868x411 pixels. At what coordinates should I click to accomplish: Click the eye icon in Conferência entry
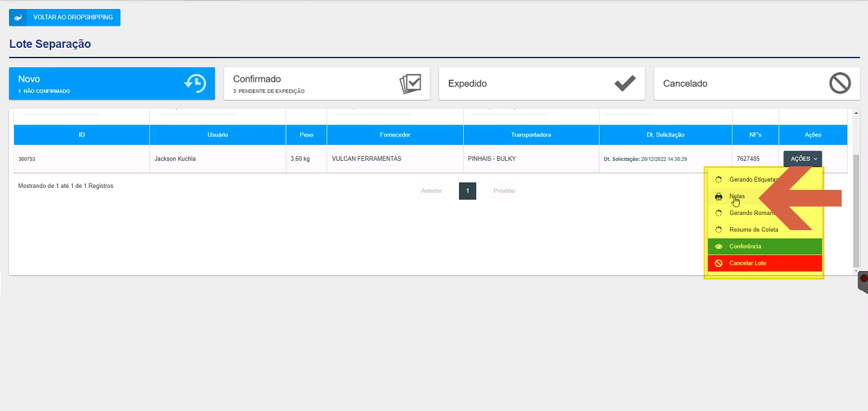point(718,247)
